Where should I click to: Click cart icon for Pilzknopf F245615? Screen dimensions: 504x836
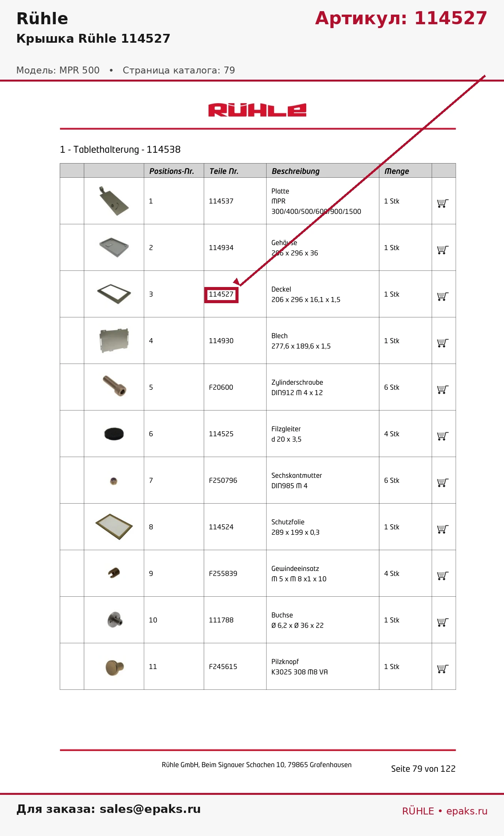(x=443, y=669)
